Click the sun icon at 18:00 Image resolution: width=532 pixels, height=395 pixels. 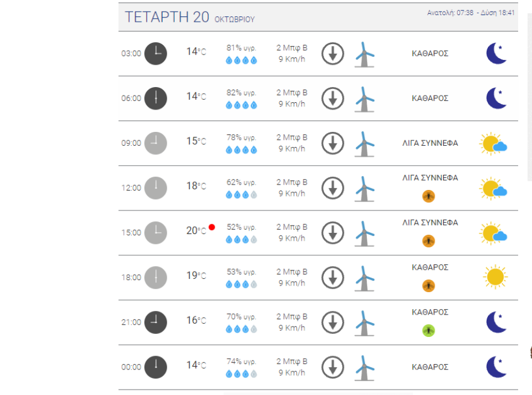coord(495,277)
